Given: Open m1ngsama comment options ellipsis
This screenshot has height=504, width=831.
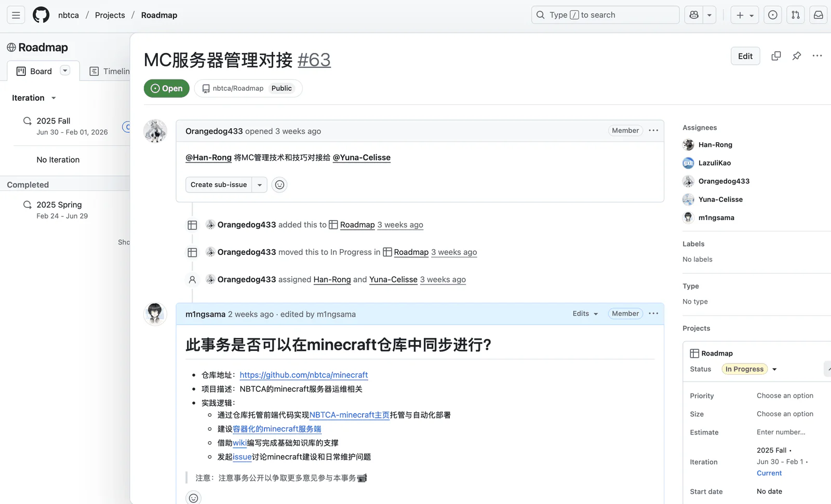Looking at the screenshot, I should pyautogui.click(x=653, y=314).
